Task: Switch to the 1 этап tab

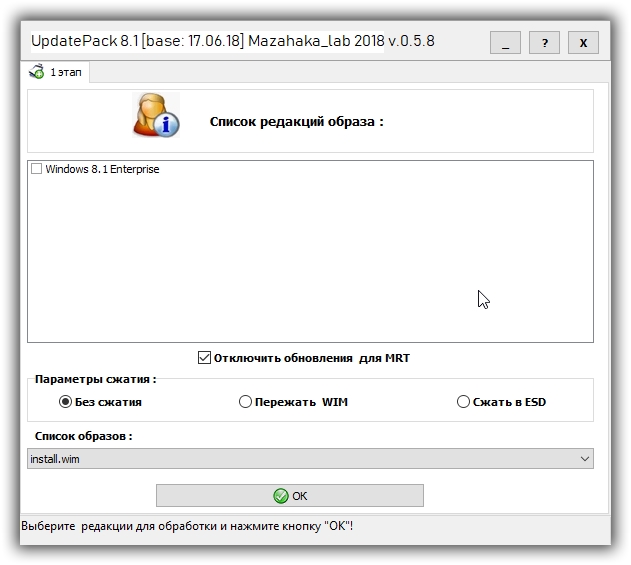Action: [x=56, y=72]
